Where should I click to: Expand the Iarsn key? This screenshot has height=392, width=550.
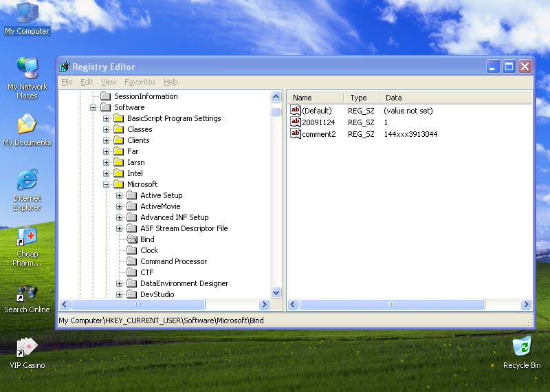pos(106,162)
